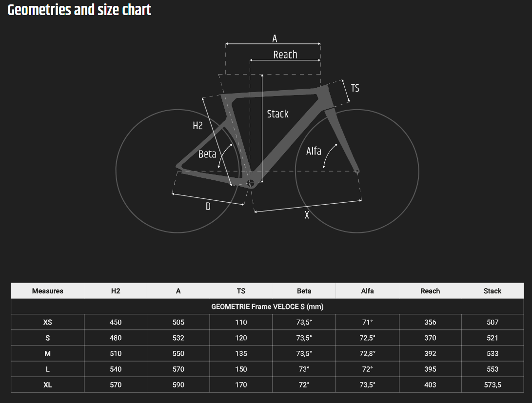
Task: Click the Geometries and size chart title
Action: [x=79, y=10]
